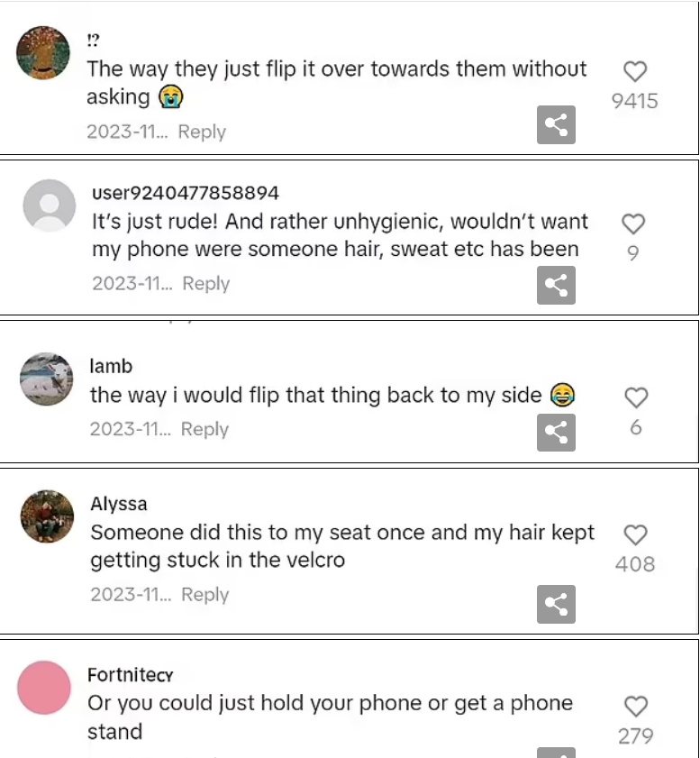The height and width of the screenshot is (758, 700).
Task: Like the comment about flipping it over
Action: pos(635,71)
